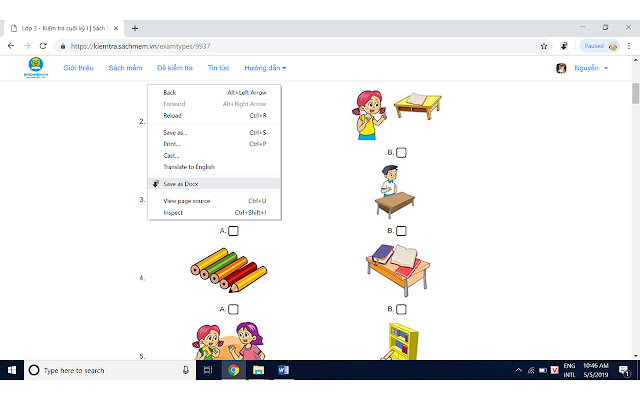Viewport: 640px width, 400px height.
Task: Open Task View from the taskbar
Action: [x=208, y=370]
